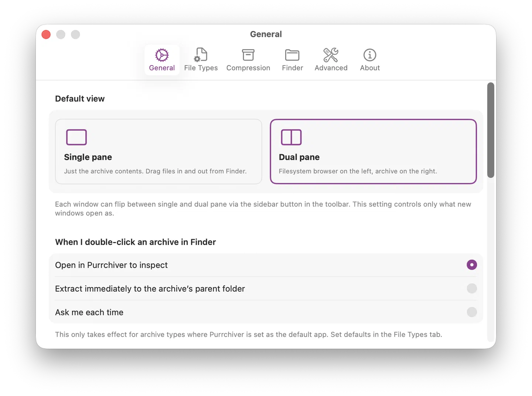Choose Single pane as default view
This screenshot has width=532, height=396.
tap(158, 151)
